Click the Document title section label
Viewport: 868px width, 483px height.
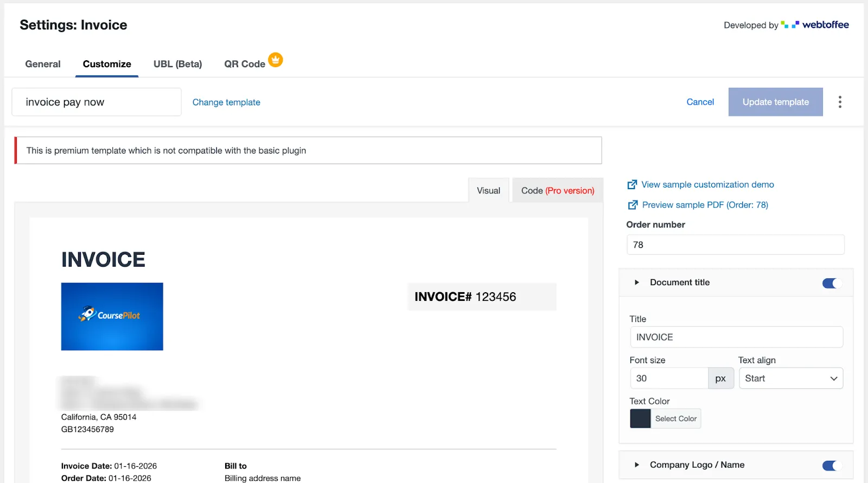pyautogui.click(x=680, y=282)
